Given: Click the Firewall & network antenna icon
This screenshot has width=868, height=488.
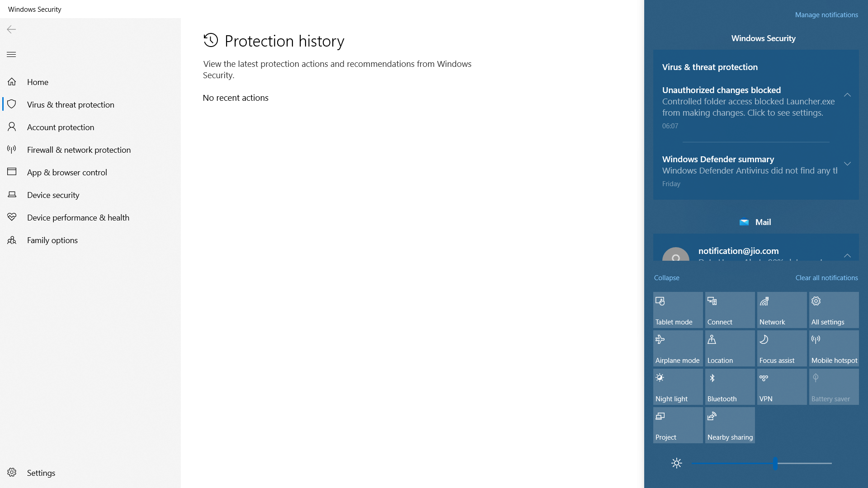Looking at the screenshot, I should [x=12, y=150].
